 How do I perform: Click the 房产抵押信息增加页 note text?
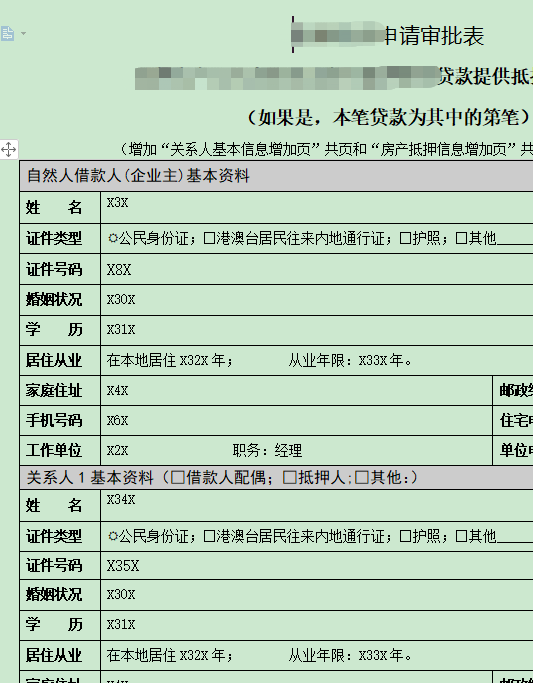pos(443,150)
